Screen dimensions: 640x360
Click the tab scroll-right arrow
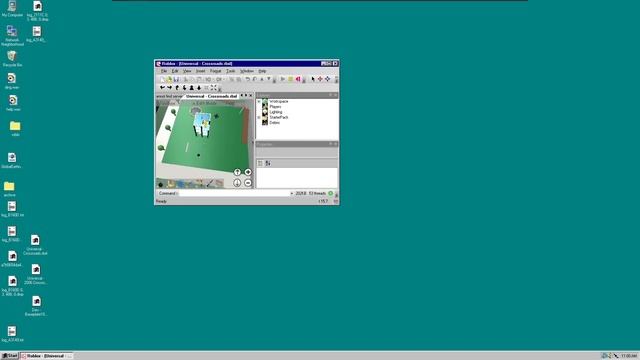[246, 96]
